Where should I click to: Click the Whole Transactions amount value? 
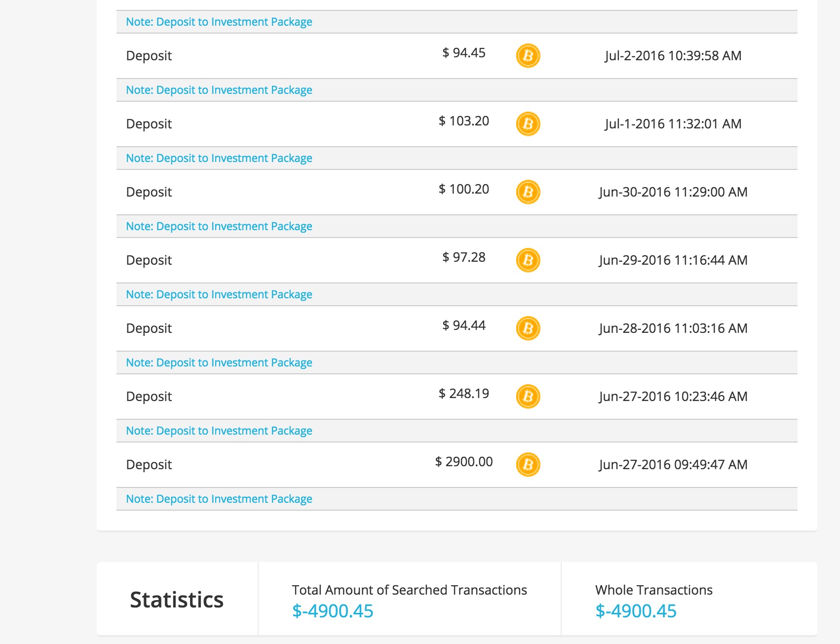click(636, 611)
